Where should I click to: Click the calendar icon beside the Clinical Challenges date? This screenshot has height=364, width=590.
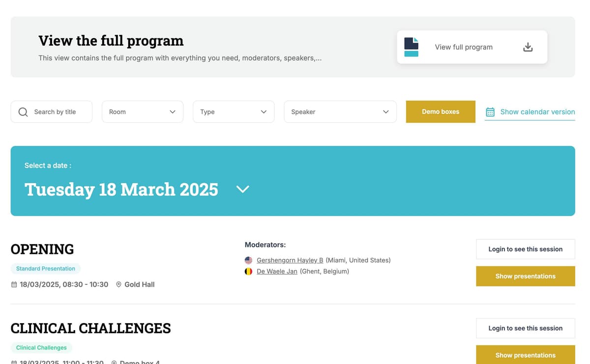tap(14, 362)
